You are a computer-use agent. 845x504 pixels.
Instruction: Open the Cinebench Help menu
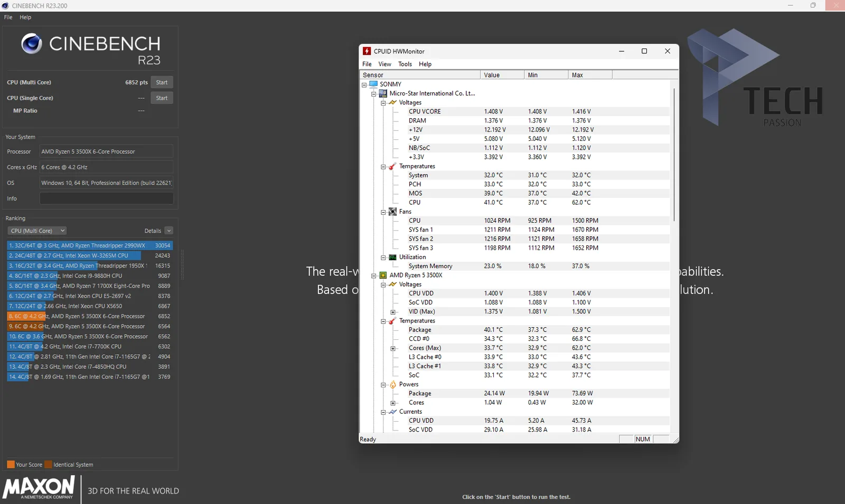pos(25,17)
